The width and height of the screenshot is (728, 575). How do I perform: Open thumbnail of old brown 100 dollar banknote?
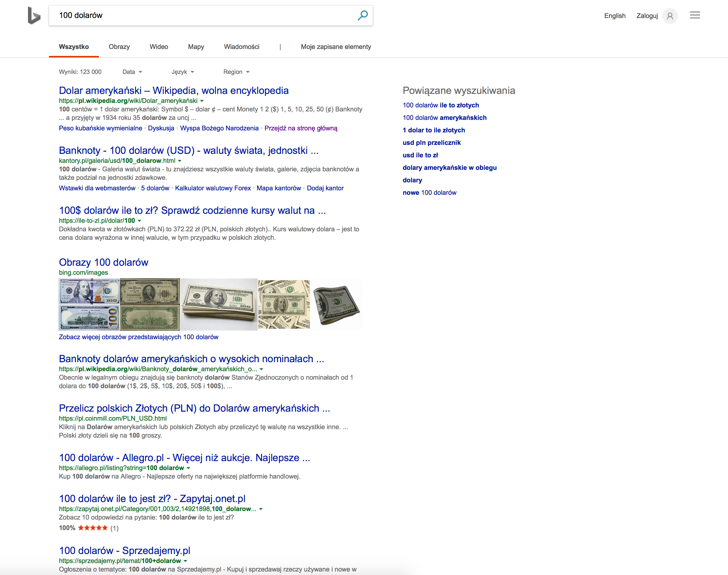click(x=150, y=304)
